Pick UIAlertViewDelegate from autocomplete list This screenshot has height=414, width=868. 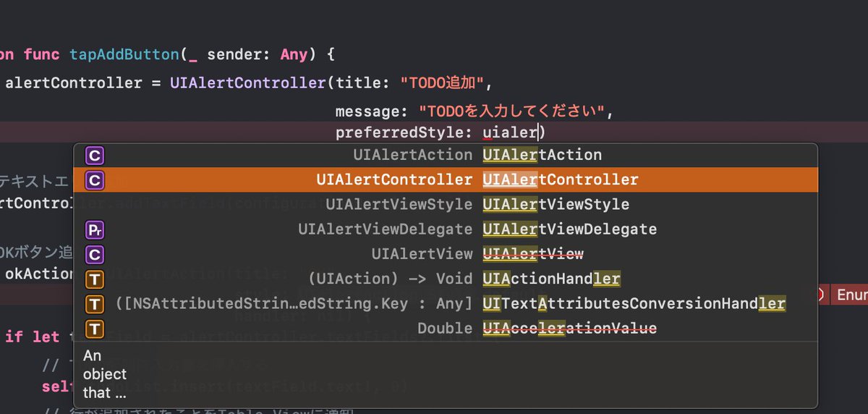[x=446, y=229]
